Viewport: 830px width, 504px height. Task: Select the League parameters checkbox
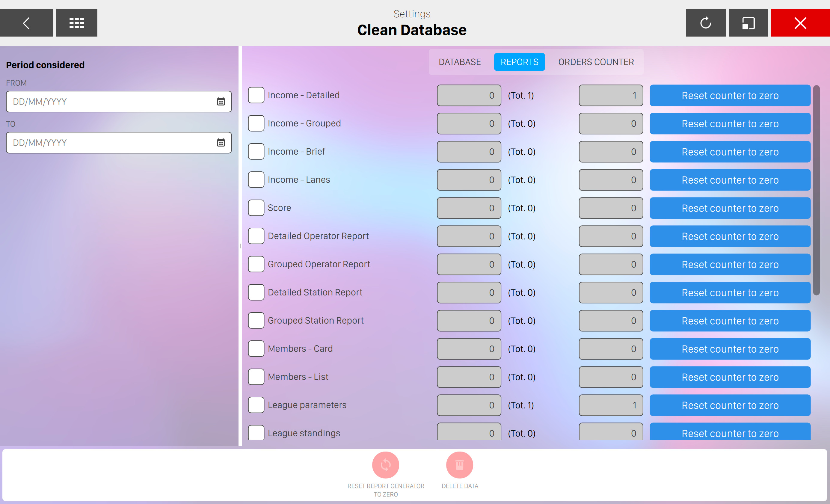tap(256, 405)
